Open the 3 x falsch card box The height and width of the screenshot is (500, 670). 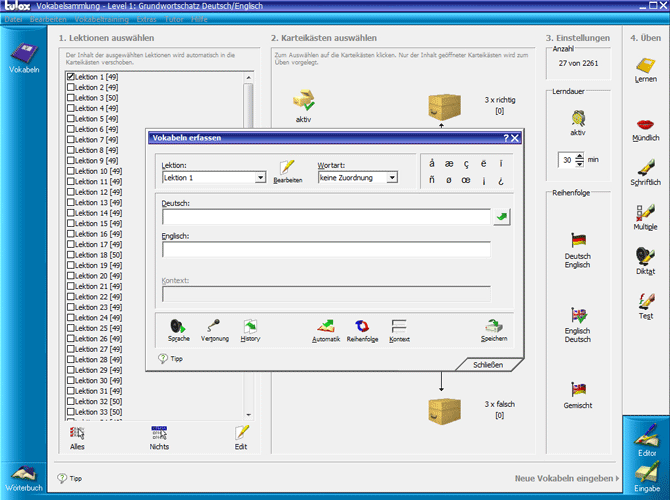pos(444,411)
